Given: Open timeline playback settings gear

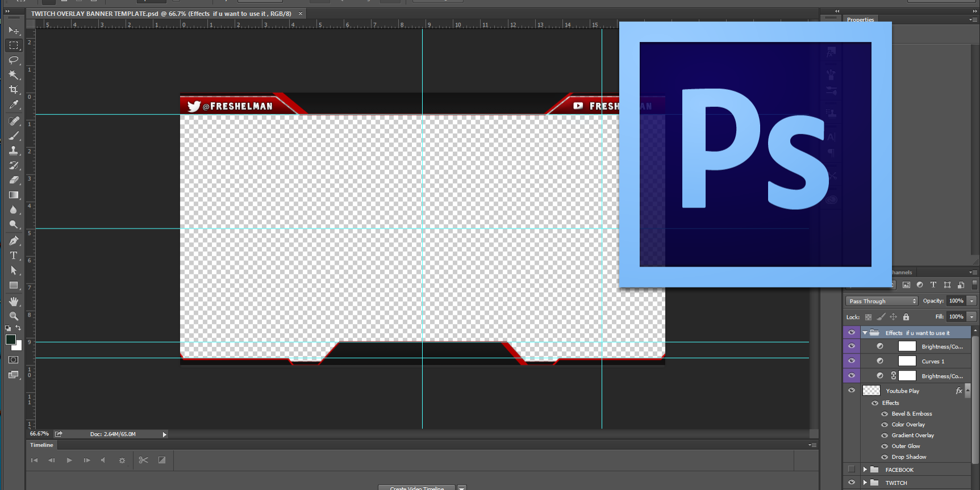Looking at the screenshot, I should pyautogui.click(x=122, y=460).
